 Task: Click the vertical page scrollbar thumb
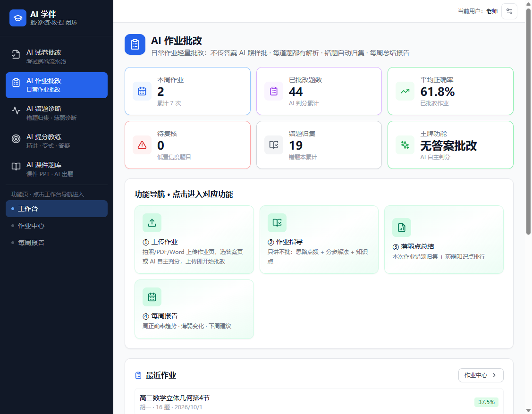coord(528,121)
